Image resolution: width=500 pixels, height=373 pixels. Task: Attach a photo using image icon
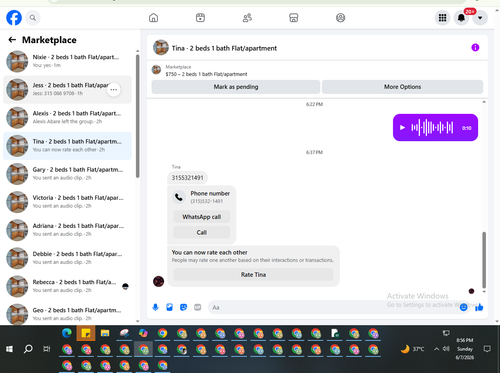(x=169, y=307)
